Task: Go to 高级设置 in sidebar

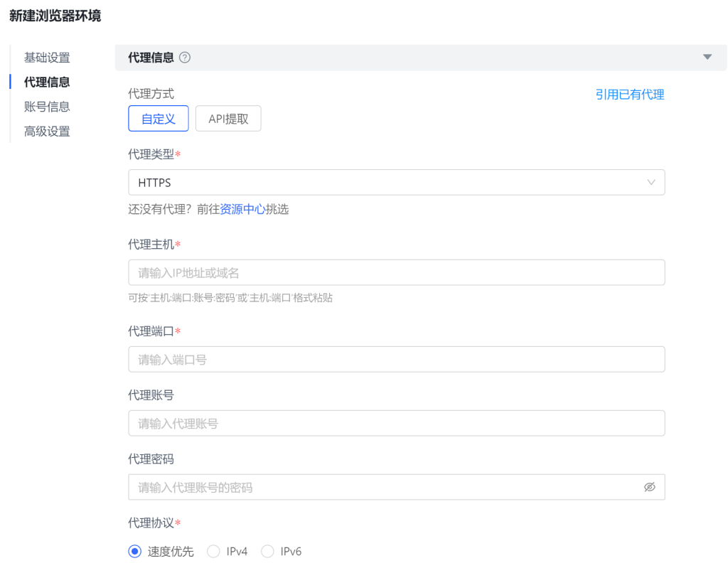Action: 47,132
